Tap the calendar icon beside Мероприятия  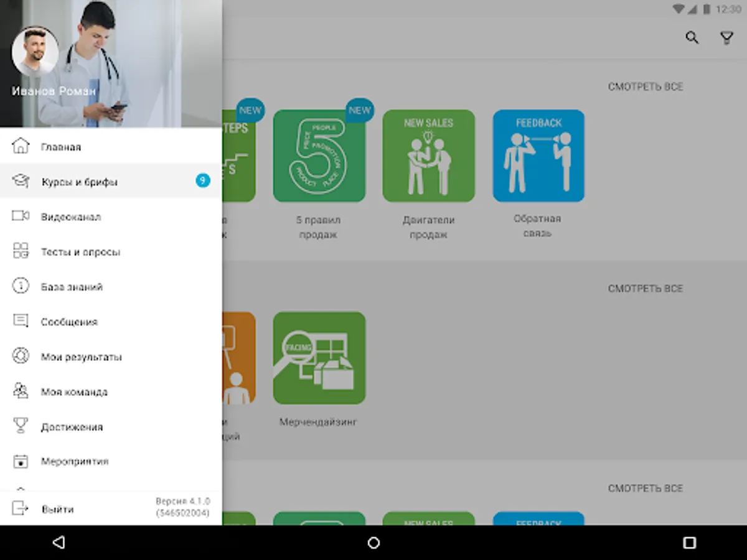coord(21,462)
